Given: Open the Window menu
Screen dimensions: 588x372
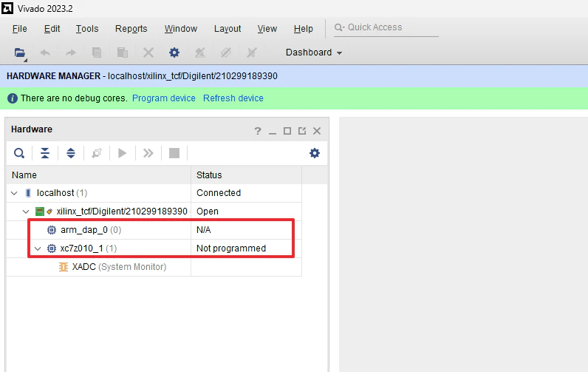Looking at the screenshot, I should (x=181, y=29).
